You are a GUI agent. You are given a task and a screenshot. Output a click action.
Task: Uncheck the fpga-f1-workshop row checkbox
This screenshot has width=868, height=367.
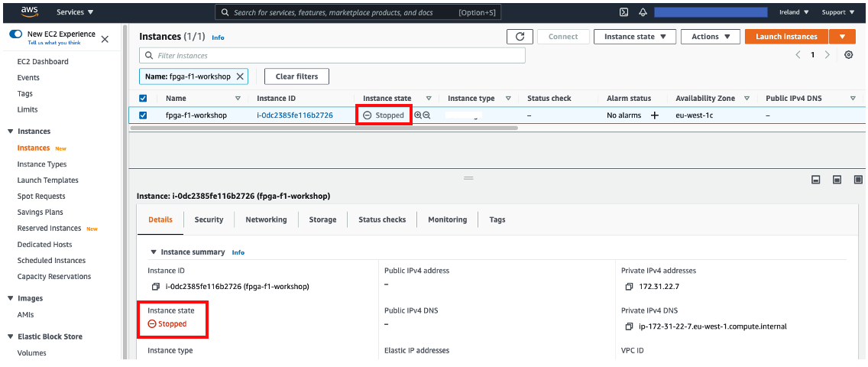(x=143, y=115)
